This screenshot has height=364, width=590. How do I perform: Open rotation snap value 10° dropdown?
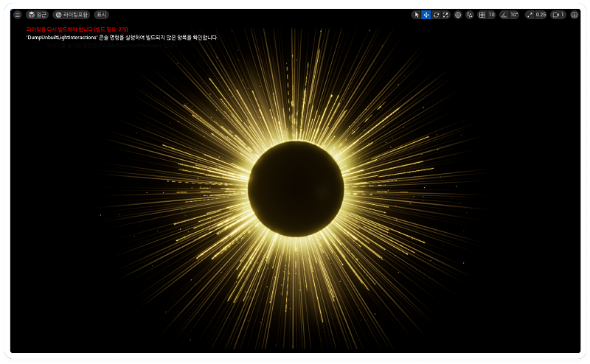(x=514, y=15)
